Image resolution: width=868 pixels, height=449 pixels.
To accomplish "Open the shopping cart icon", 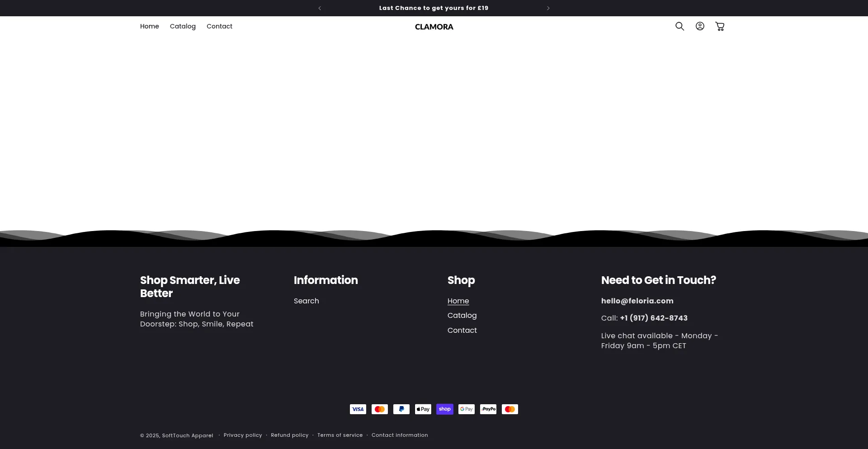I will pyautogui.click(x=720, y=26).
